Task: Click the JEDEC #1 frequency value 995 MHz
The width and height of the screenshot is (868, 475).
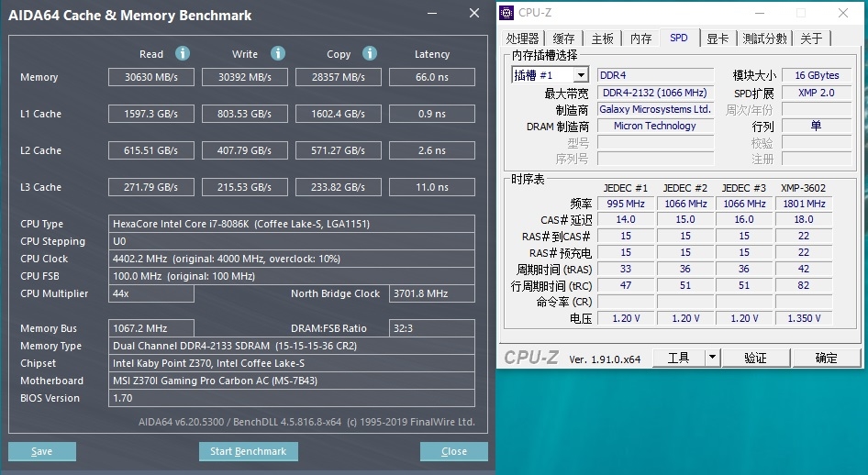Action: click(x=626, y=204)
